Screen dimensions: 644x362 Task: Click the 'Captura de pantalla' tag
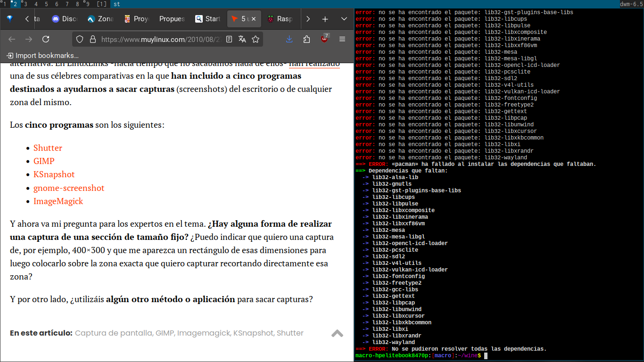point(114,333)
